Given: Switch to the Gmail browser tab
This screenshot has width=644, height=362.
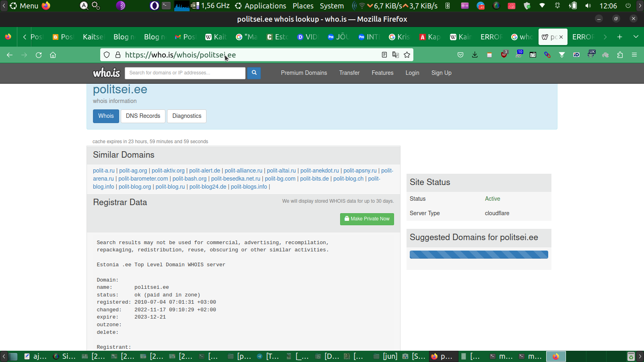Looking at the screenshot, I should [185, 37].
